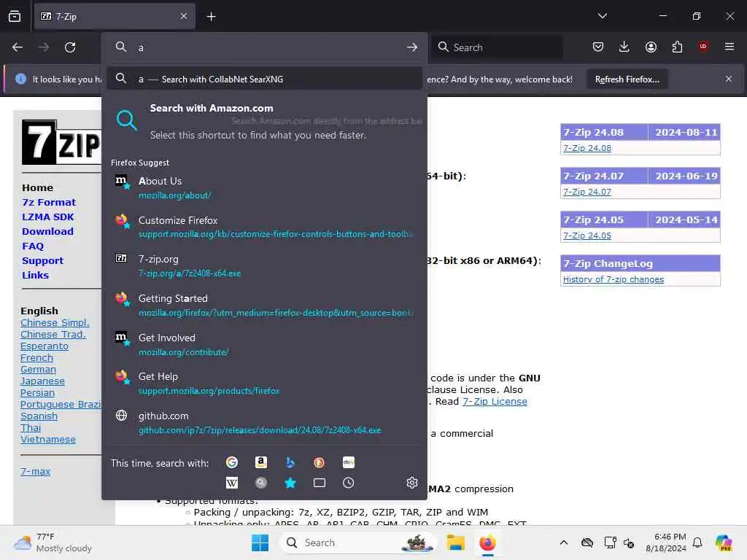747x560 pixels.
Task: Open the weather widget 77°F Mostly cloudy
Action: pyautogui.click(x=53, y=542)
